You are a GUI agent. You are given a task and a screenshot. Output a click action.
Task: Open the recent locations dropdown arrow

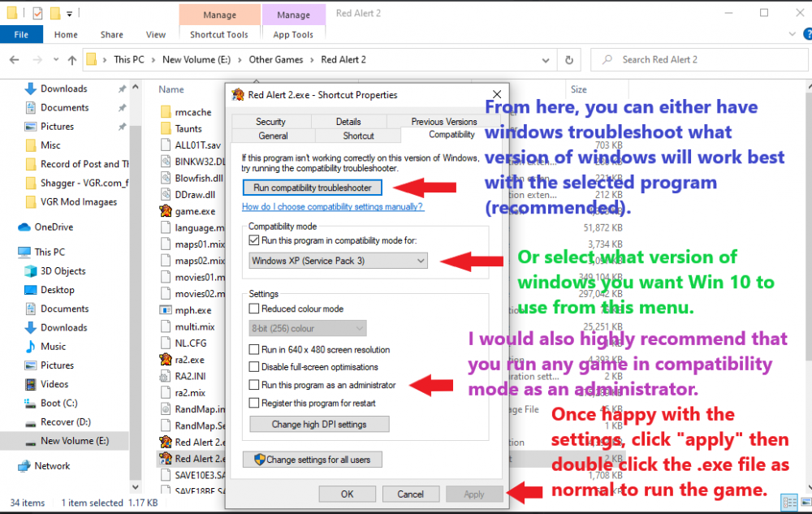coord(56,60)
